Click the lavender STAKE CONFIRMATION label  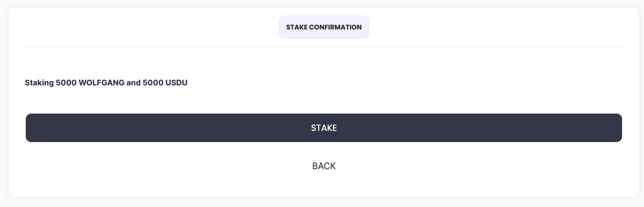324,27
